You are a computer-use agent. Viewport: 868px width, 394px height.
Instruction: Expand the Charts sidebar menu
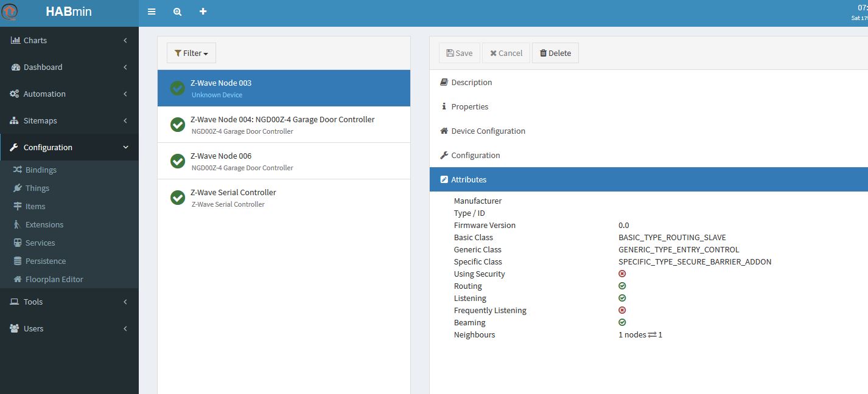coord(69,40)
